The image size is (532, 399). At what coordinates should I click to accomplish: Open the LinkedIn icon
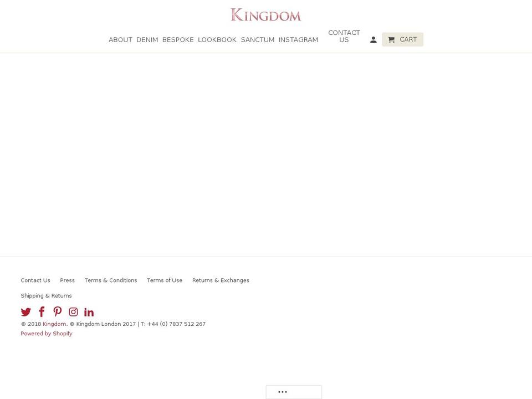point(89,312)
